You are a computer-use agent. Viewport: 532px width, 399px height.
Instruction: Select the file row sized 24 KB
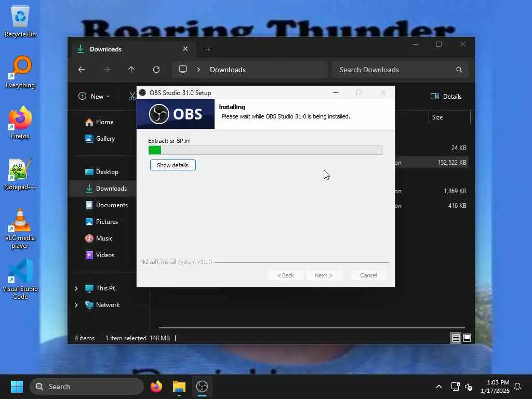point(432,148)
